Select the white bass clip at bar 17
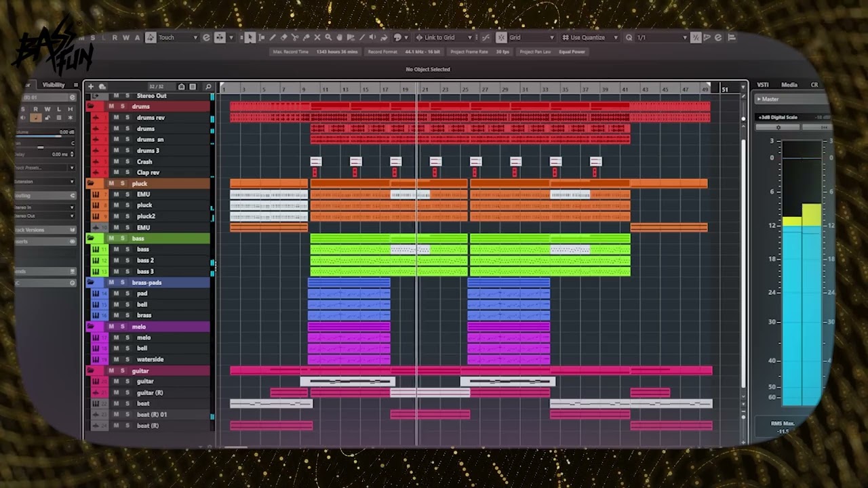Viewport: 868px width, 488px height. [410, 249]
